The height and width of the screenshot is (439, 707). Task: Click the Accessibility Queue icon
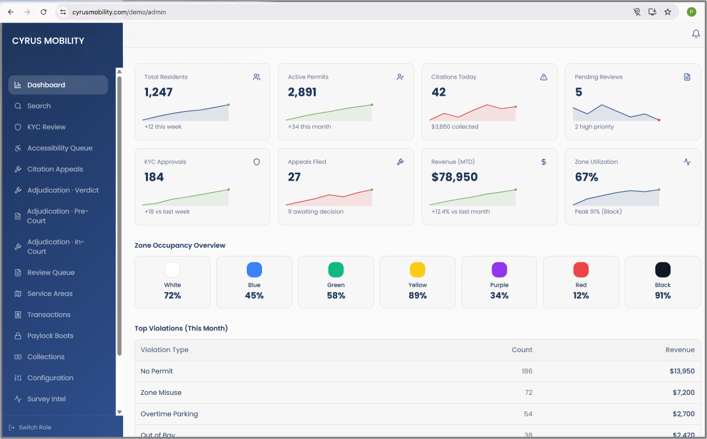point(18,148)
